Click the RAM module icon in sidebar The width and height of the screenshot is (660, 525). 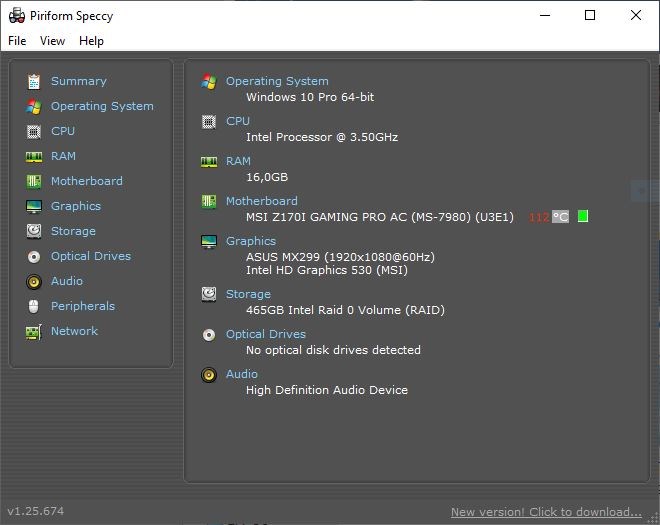pyautogui.click(x=34, y=156)
